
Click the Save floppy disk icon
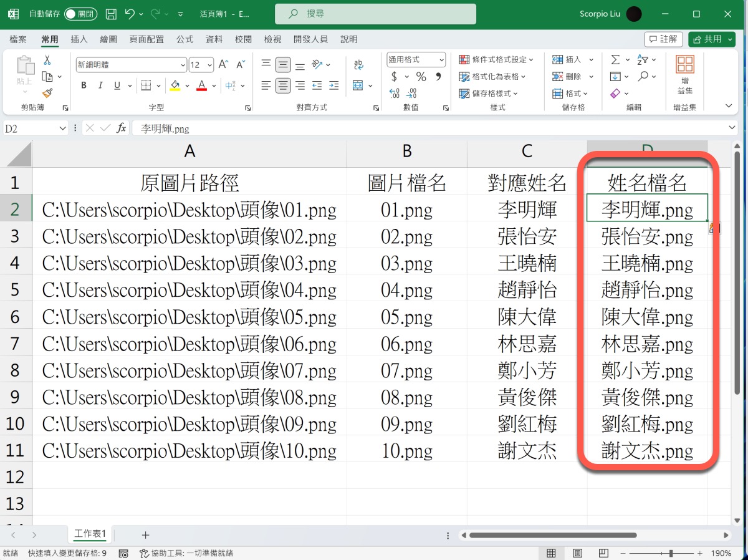[x=111, y=14]
